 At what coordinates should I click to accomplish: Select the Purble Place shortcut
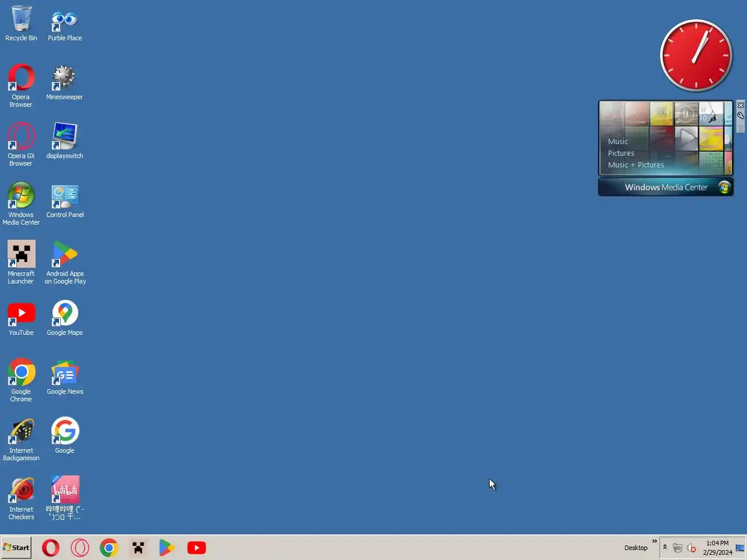65,24
